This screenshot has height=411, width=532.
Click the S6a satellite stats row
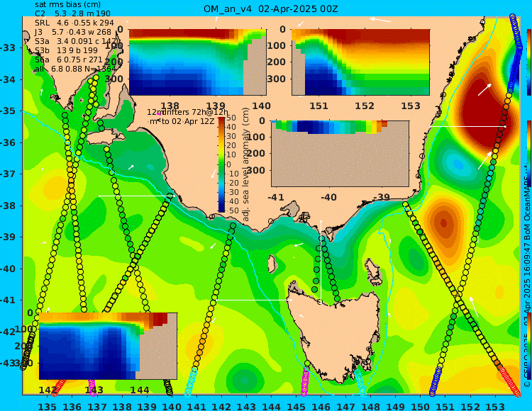tap(69, 60)
